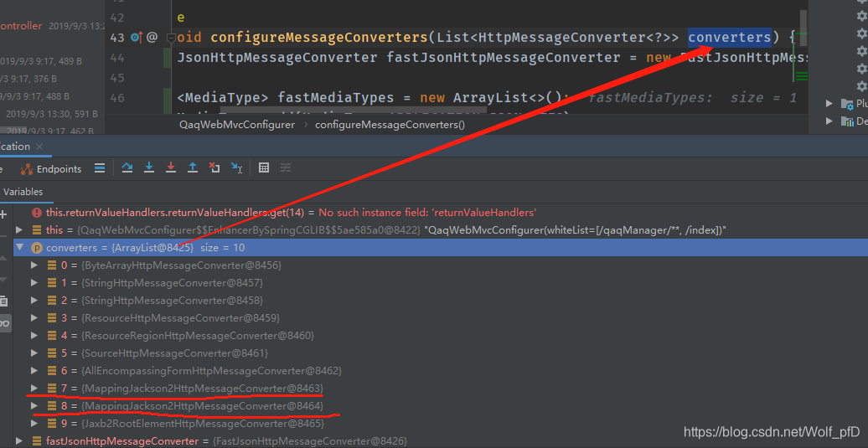Click the parameter 'p' icon beside converters
Screen dimensions: 868x448
click(37, 248)
